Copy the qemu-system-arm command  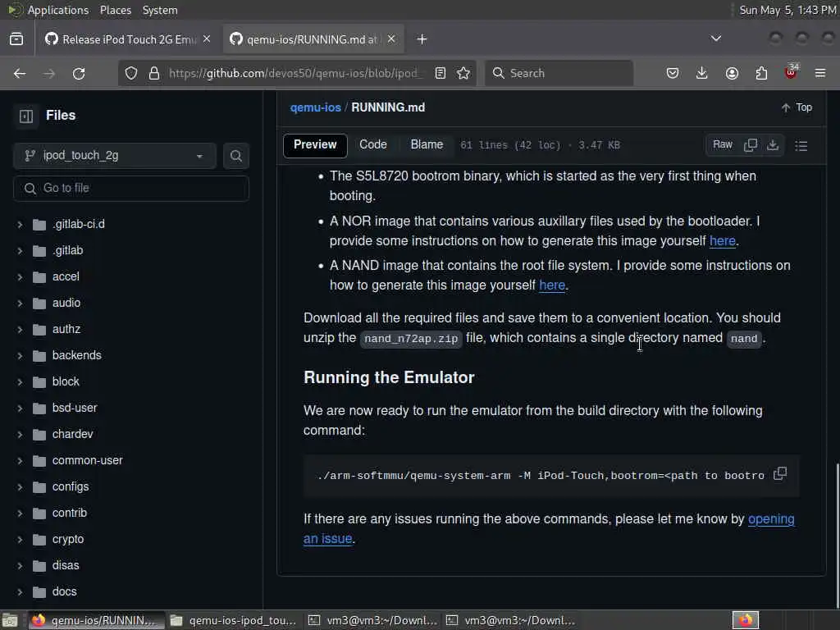pyautogui.click(x=781, y=474)
